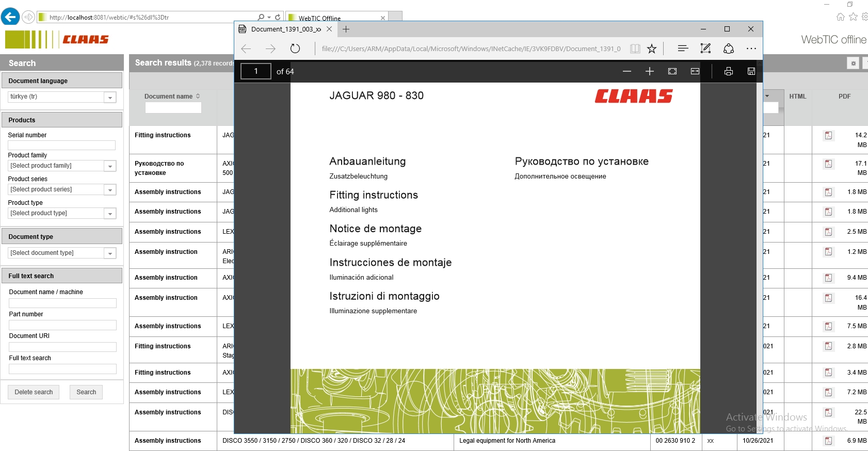Click the CLAAS logo in WebTIC
This screenshot has height=451, width=868.
(x=57, y=39)
